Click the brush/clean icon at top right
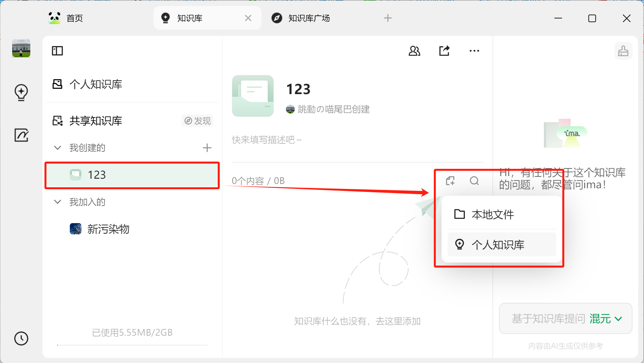The image size is (644, 363). click(624, 51)
